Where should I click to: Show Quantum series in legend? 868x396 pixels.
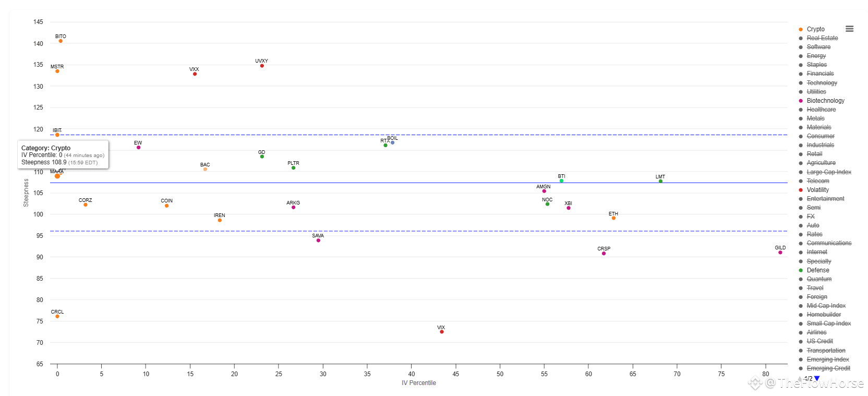pos(819,279)
